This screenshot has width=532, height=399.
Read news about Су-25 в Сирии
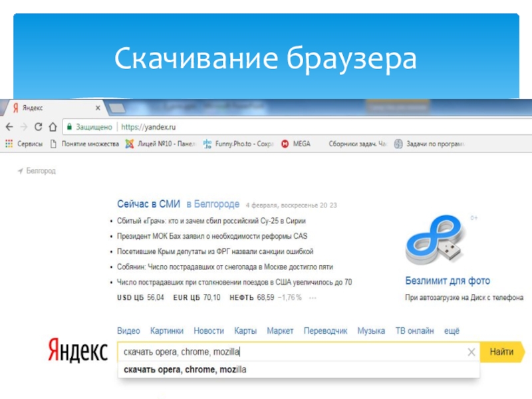[x=211, y=221]
